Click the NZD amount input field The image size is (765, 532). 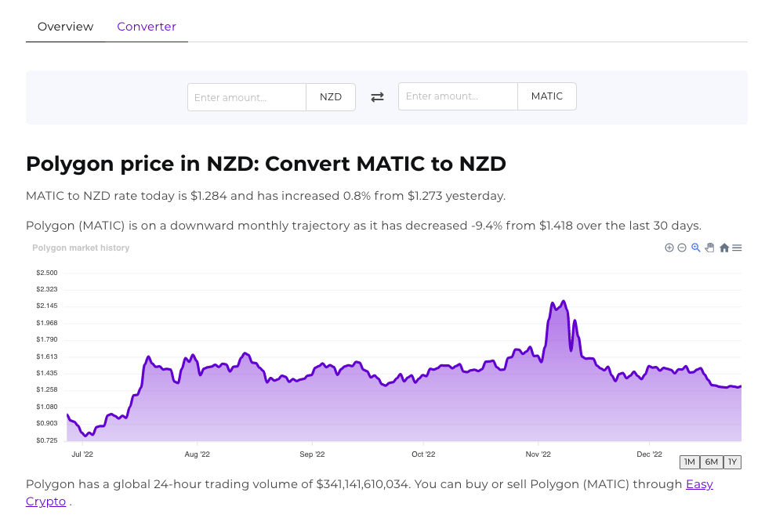[x=247, y=97]
